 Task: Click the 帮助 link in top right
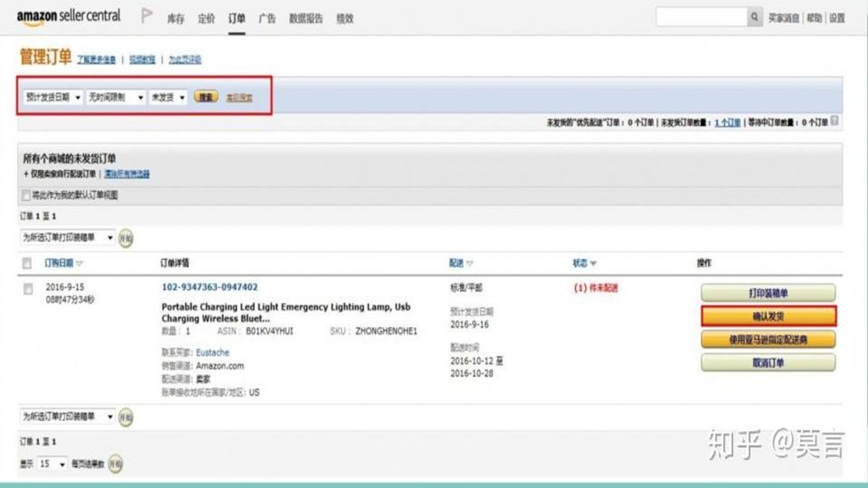tap(814, 18)
